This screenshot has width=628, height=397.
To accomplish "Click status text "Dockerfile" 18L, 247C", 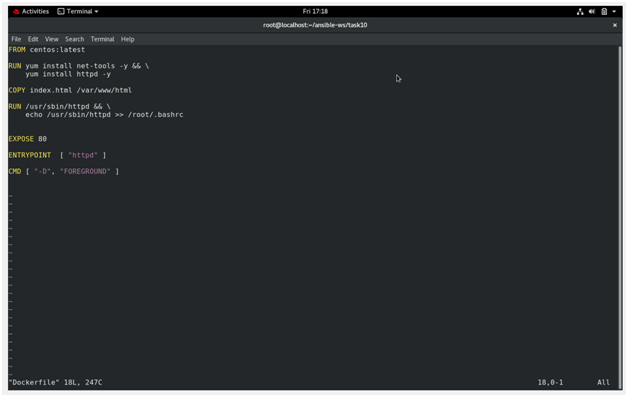I will [x=55, y=383].
